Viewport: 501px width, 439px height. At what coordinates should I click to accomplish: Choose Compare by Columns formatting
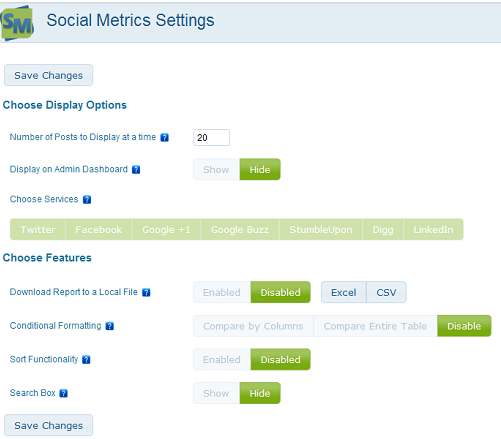[253, 326]
